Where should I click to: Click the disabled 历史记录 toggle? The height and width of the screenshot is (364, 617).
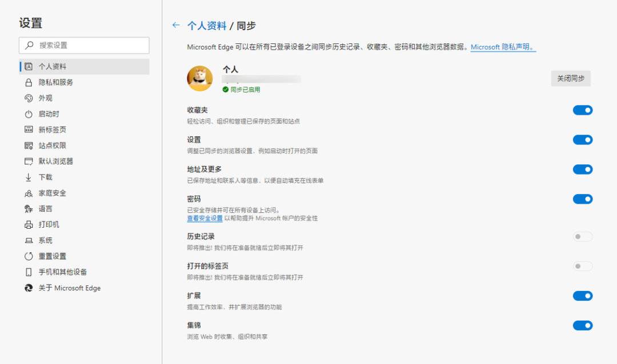tap(583, 237)
